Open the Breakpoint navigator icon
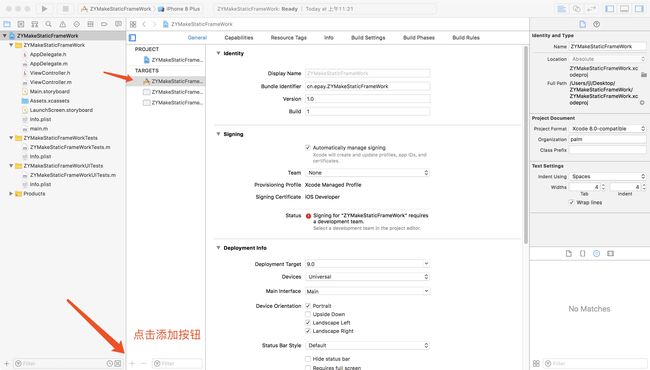This screenshot has height=370, width=650. tap(104, 24)
